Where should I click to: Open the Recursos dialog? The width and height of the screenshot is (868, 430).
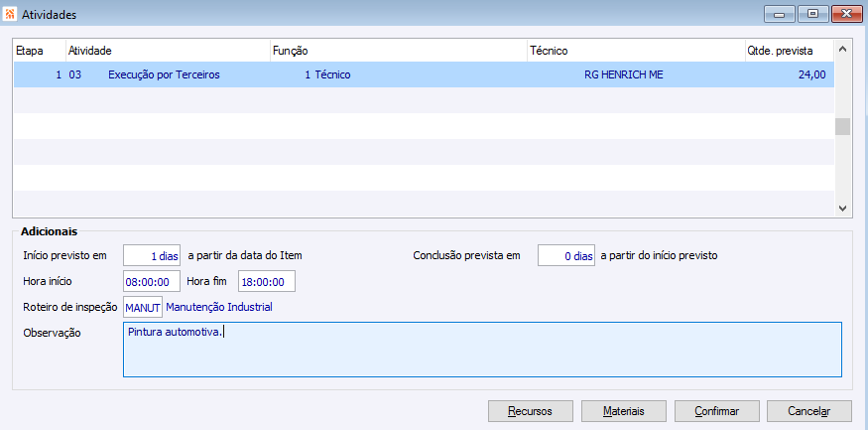click(531, 412)
